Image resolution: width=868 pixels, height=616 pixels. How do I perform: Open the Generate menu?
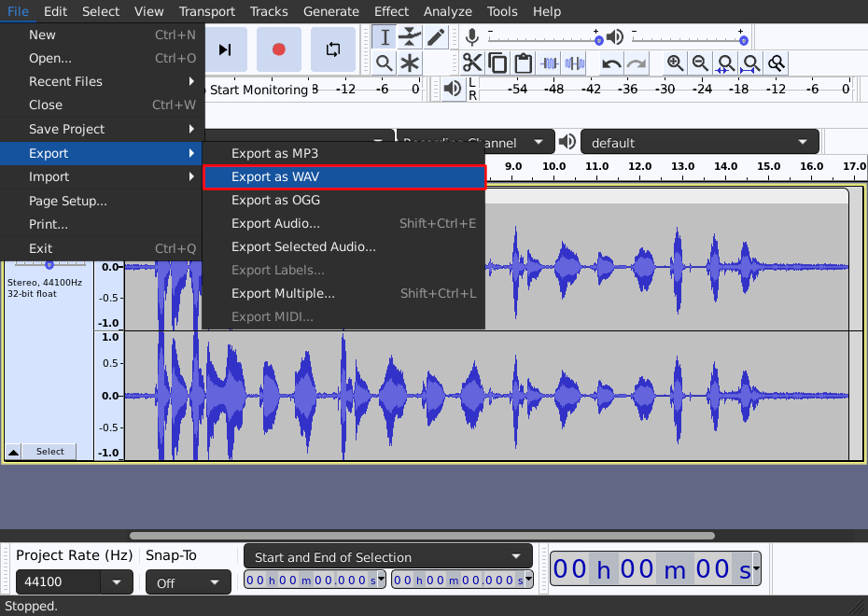(x=331, y=11)
